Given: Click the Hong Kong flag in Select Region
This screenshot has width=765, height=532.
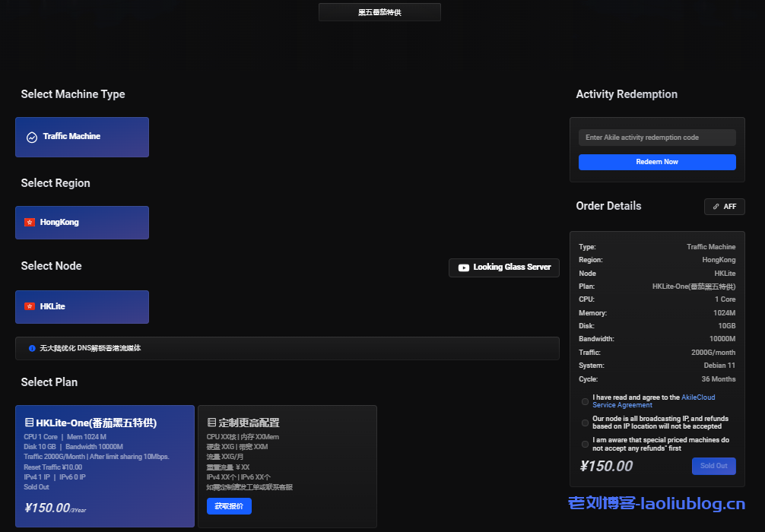Looking at the screenshot, I should pyautogui.click(x=30, y=223).
